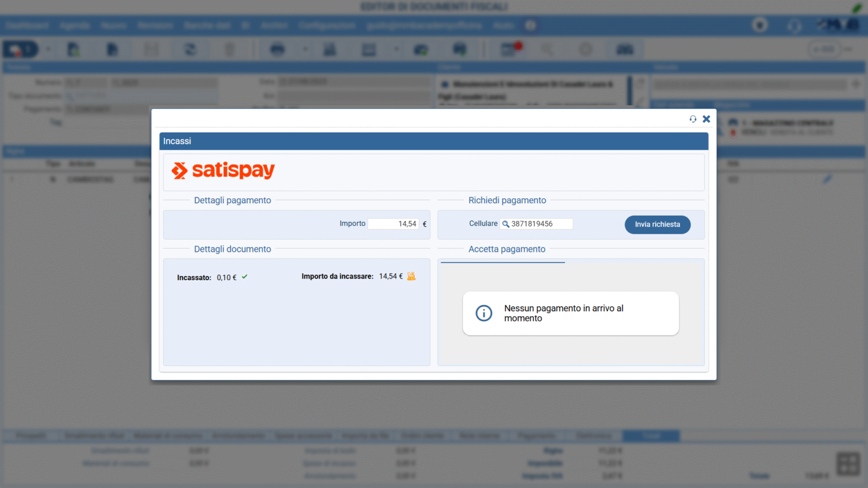Click the headset icon in the top bar
The width and height of the screenshot is (868, 488).
coord(794,25)
